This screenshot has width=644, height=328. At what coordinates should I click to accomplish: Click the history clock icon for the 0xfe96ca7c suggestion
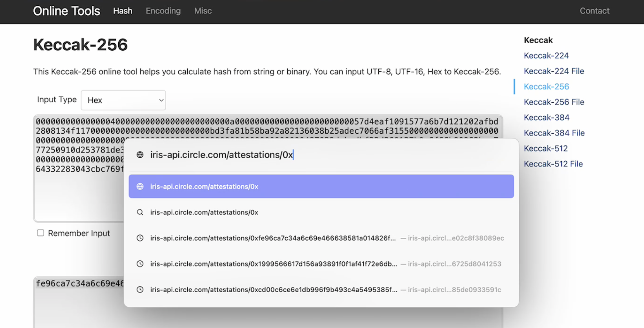tap(140, 238)
